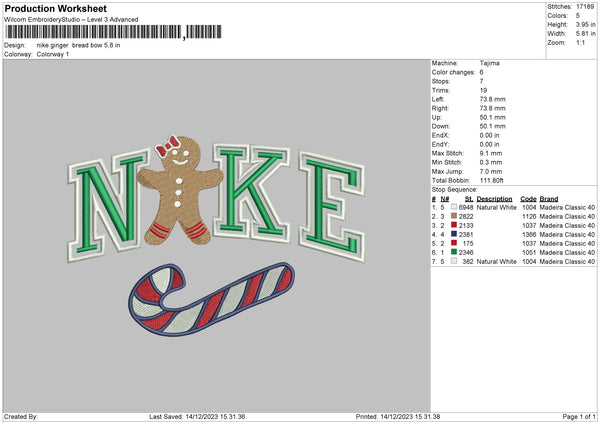The width and height of the screenshot is (600, 424).
Task: Select the Wilcom EmbroideryStudio Level 3 Advanced line
Action: 71,20
